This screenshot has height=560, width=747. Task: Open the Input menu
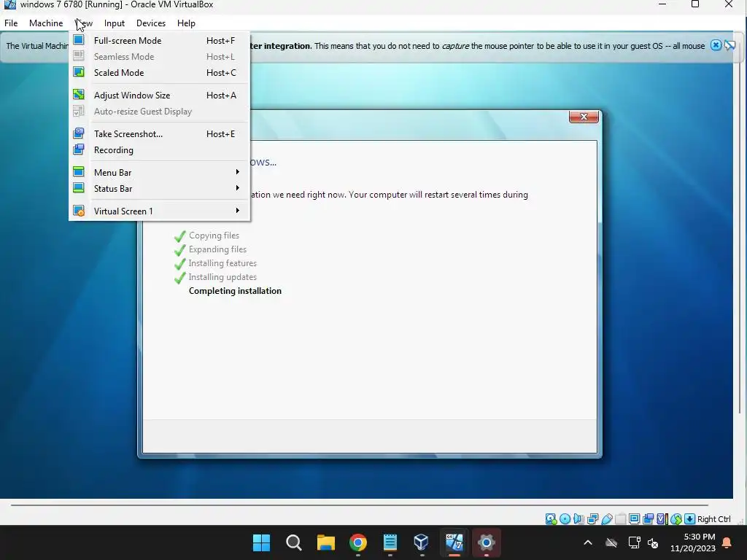point(115,23)
